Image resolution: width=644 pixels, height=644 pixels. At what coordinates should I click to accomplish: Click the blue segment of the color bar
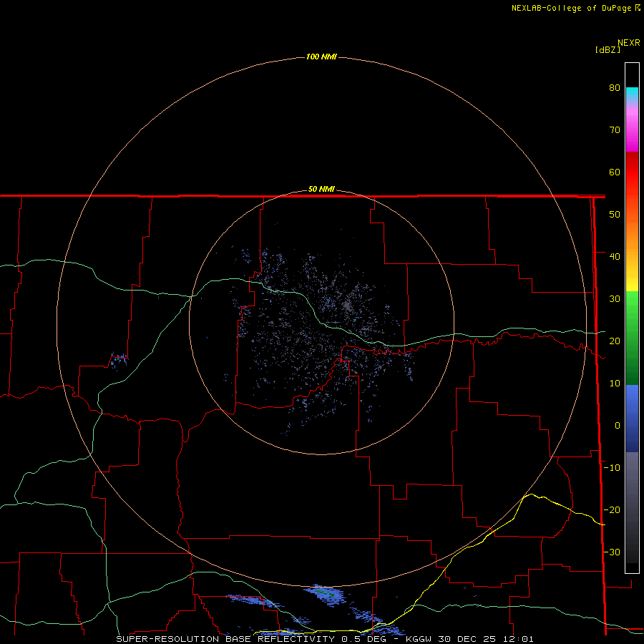point(632,419)
